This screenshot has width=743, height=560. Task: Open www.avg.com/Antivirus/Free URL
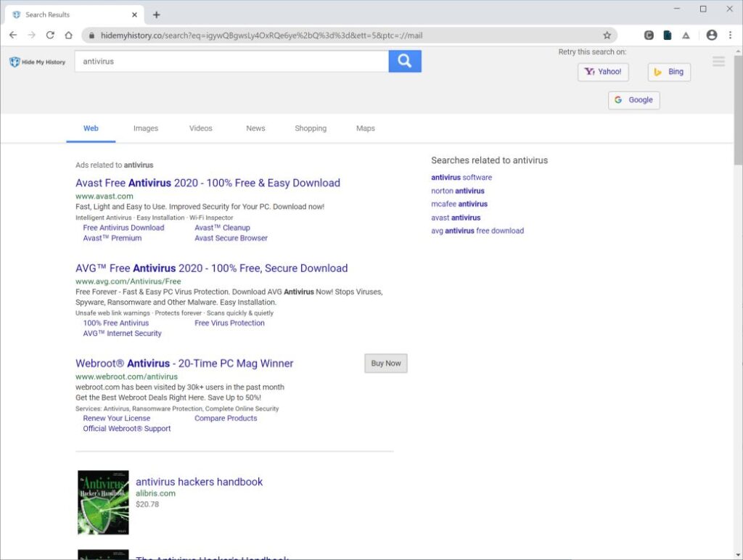[128, 281]
